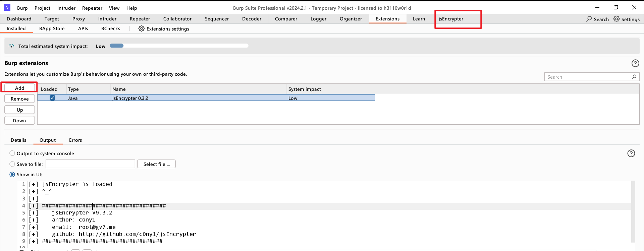Open the Sequencer tab
This screenshot has width=644, height=251.
coord(217,19)
